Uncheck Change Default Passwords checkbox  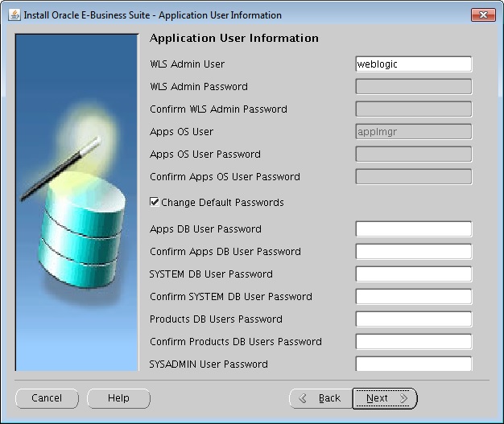coord(155,203)
